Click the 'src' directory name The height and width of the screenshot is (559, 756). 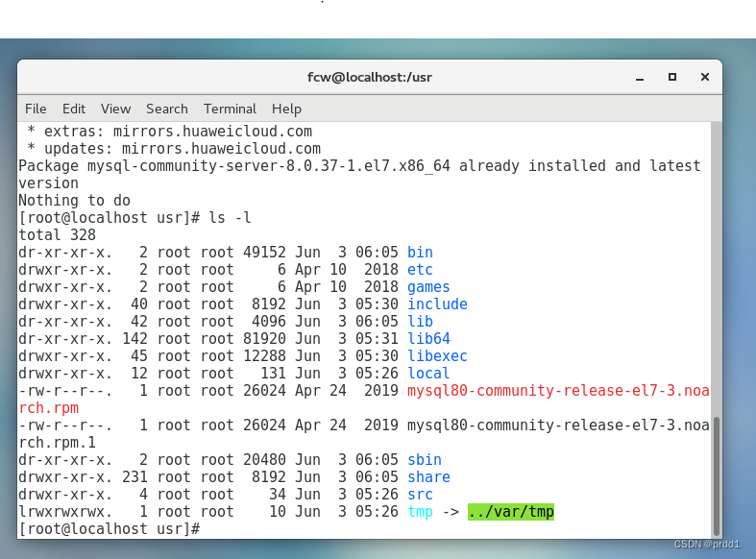coord(420,495)
